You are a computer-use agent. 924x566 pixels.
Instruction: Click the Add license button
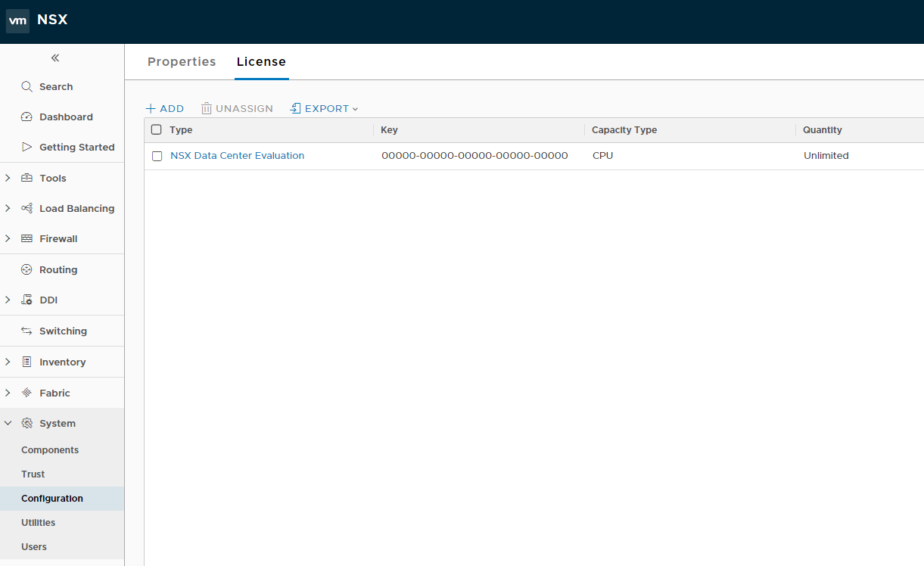pyautogui.click(x=165, y=109)
